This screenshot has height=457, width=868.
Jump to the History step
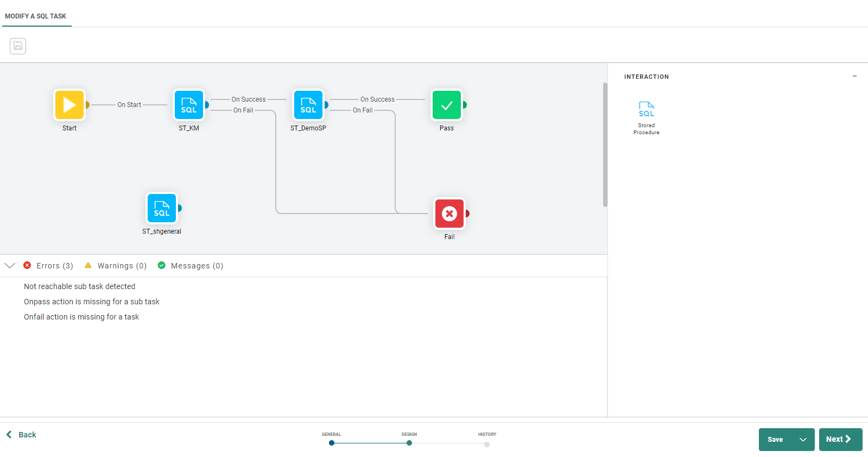[487, 444]
